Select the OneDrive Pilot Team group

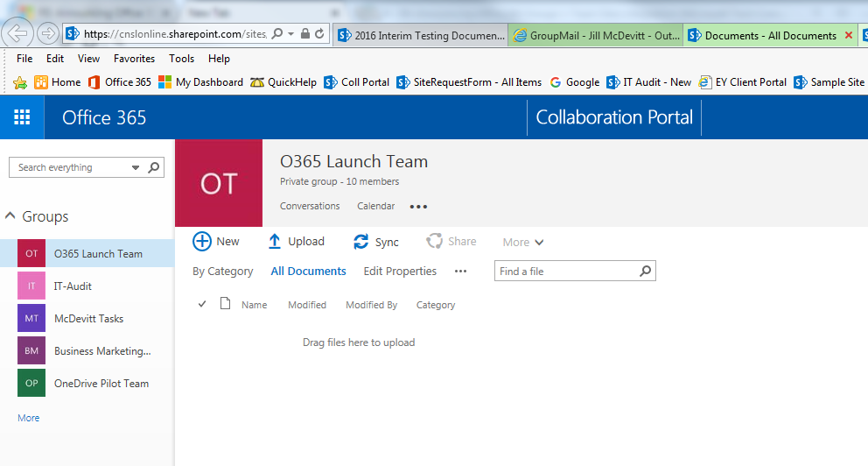tap(87, 384)
